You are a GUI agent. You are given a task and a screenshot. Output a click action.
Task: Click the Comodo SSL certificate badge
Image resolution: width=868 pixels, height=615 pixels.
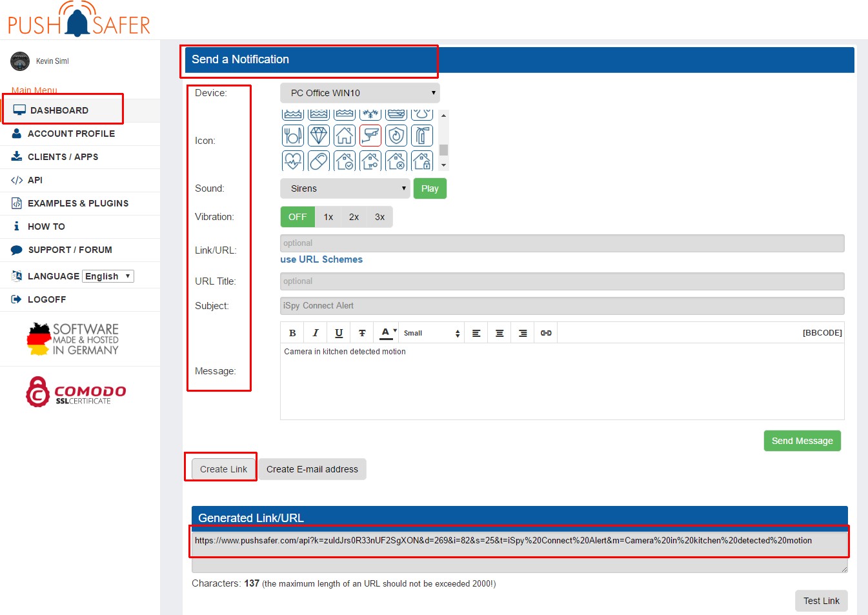76,392
